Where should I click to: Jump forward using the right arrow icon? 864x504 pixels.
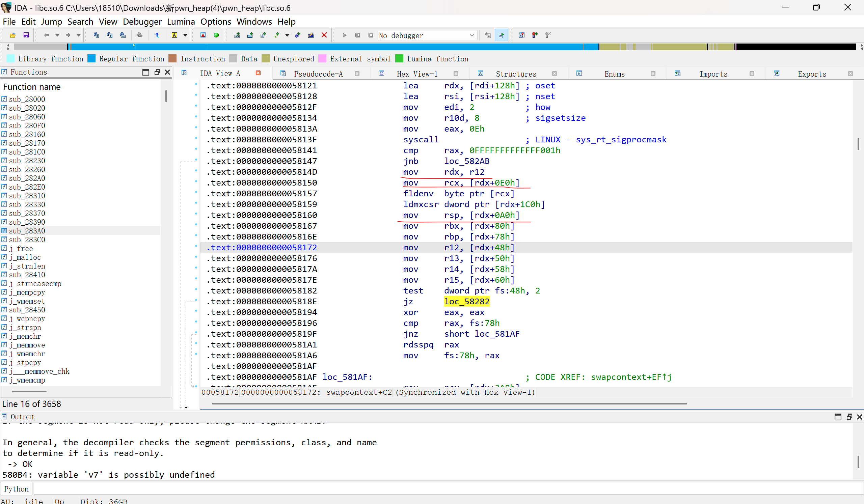point(68,35)
